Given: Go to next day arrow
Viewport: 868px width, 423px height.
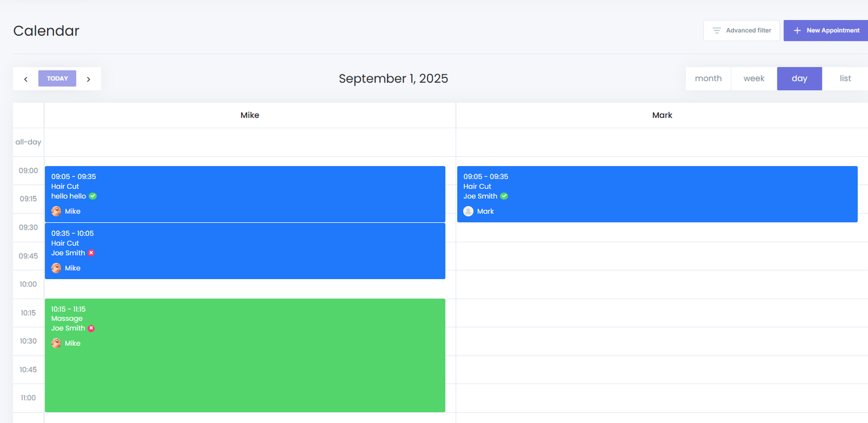Looking at the screenshot, I should [88, 79].
